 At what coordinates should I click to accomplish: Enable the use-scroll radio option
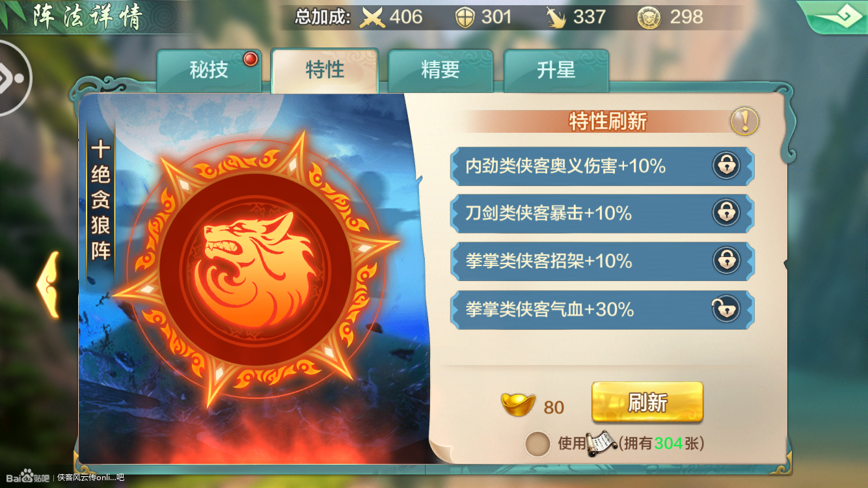point(537,444)
